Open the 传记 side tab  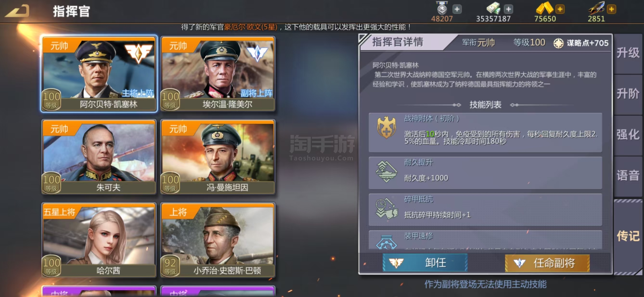pyautogui.click(x=628, y=236)
